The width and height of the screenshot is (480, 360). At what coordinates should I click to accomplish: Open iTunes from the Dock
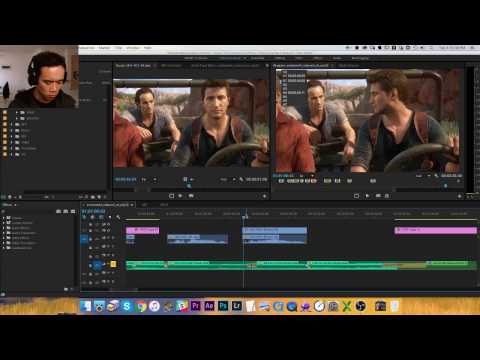[x=154, y=306]
